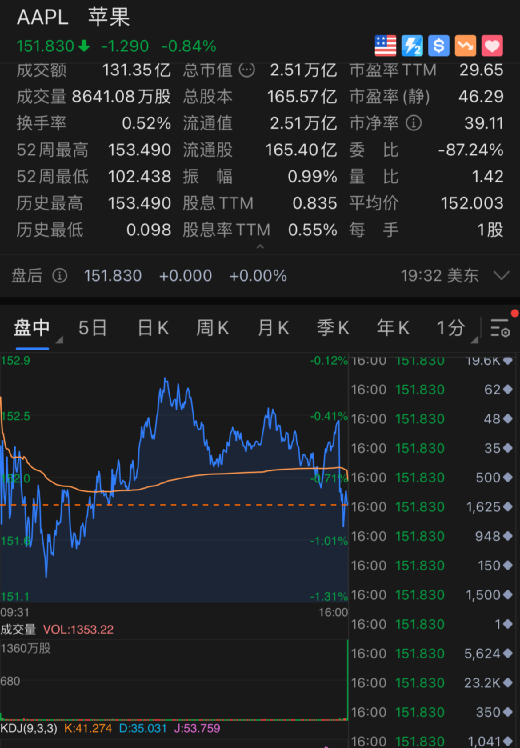Tap the blue lightning Level 2 icon

[412, 46]
